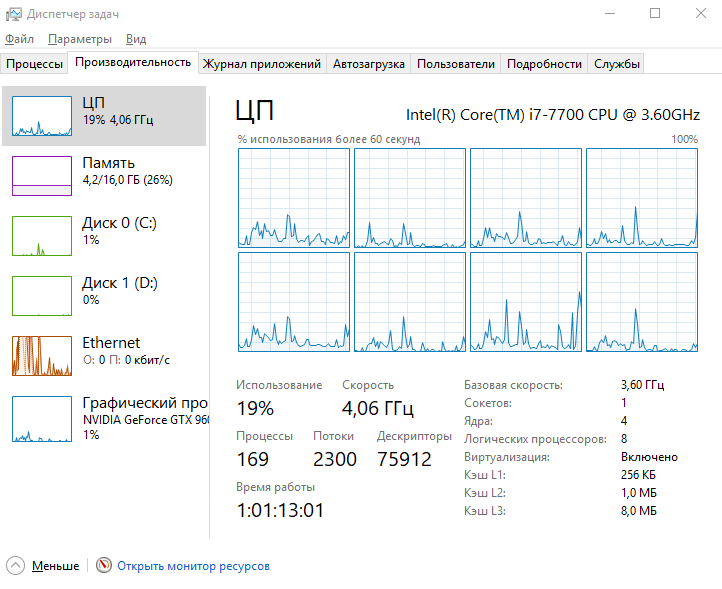
Task: Click the 19% Использование value
Action: click(x=255, y=408)
